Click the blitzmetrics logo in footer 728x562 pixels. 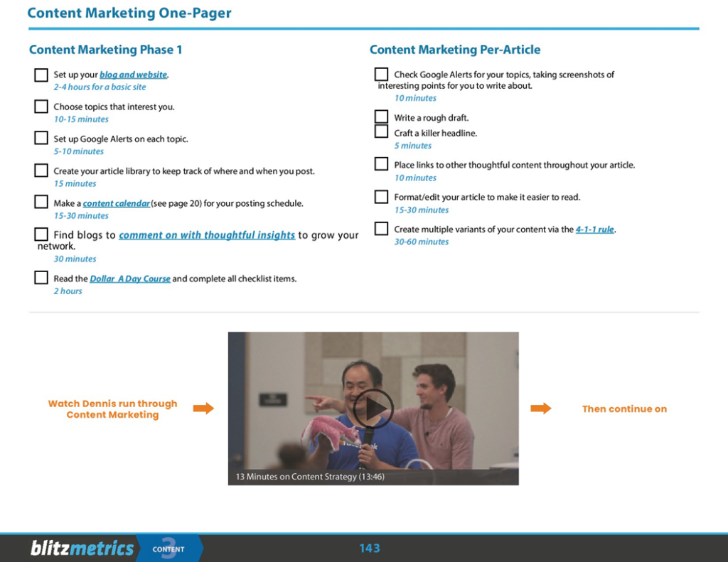(82, 549)
